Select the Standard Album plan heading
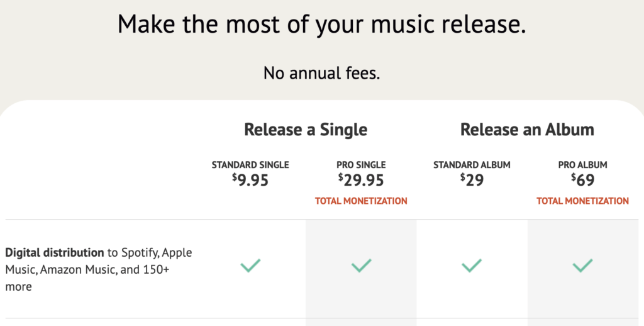Viewport: 644px width, 326px height. (472, 165)
